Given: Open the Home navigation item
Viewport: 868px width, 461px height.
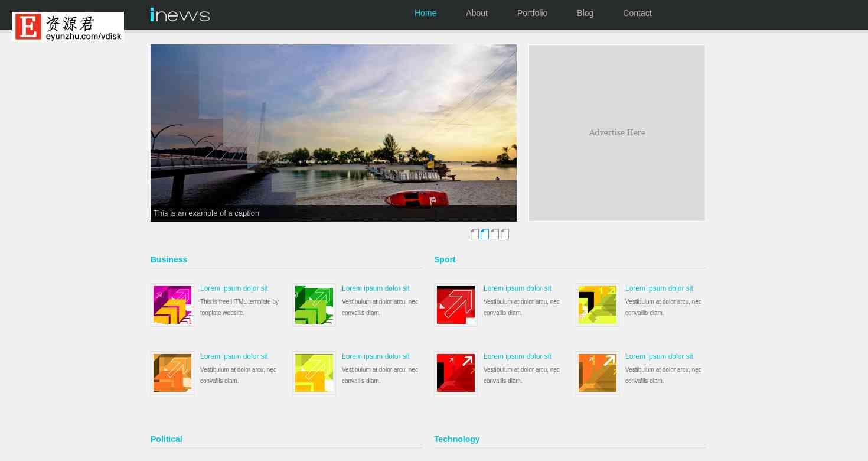Looking at the screenshot, I should tap(425, 13).
